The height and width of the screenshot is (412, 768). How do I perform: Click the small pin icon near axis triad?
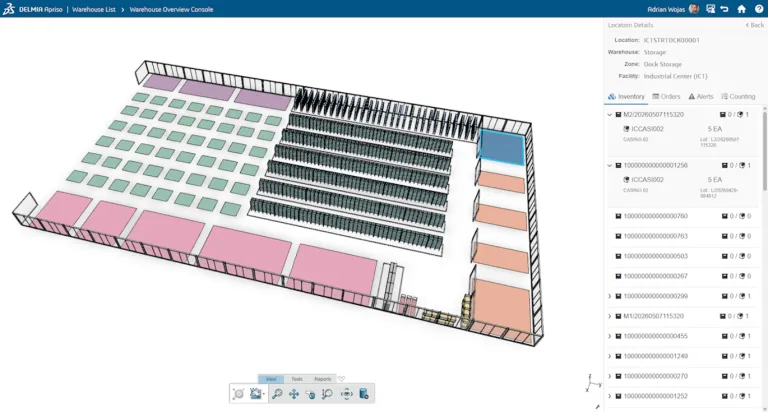click(x=598, y=407)
